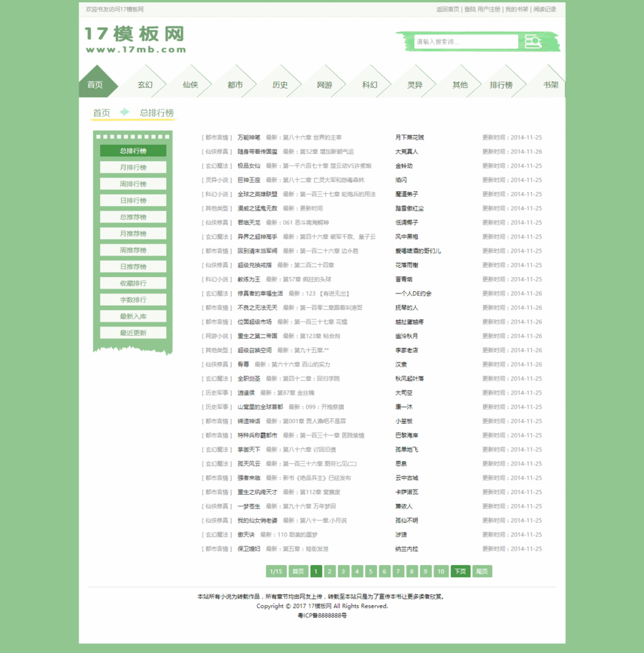Go to page 5 in pagination
The image size is (644, 653).
click(369, 571)
